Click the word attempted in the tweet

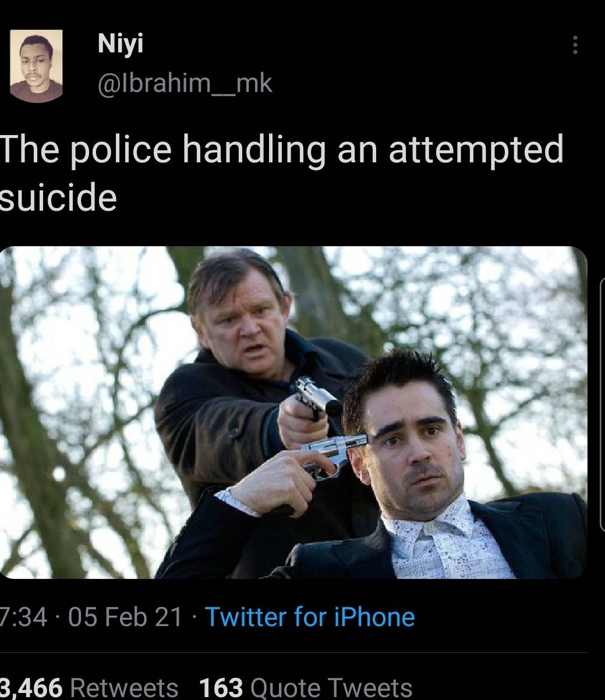click(x=476, y=150)
